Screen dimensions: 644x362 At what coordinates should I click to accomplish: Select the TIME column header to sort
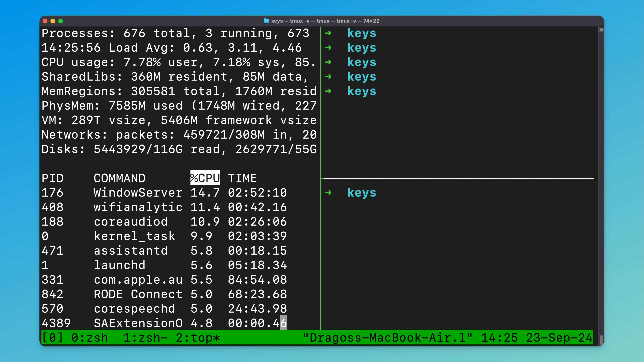[243, 178]
